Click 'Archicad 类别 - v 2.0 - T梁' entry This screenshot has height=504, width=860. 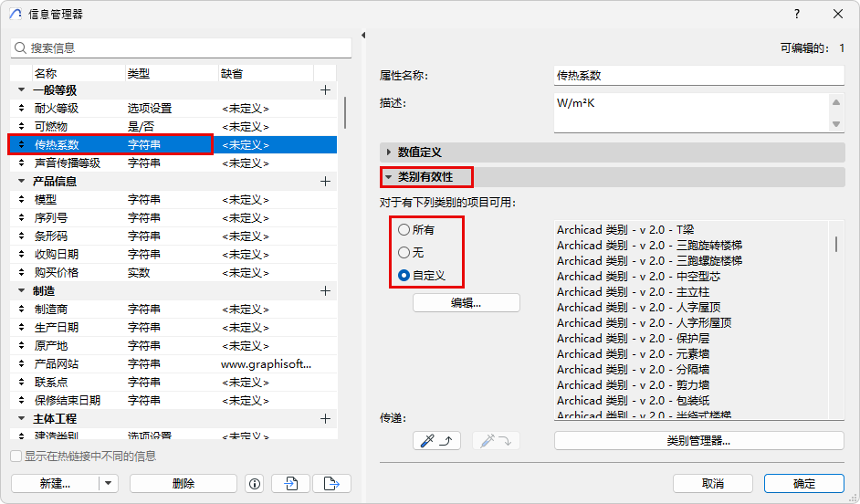coord(625,230)
